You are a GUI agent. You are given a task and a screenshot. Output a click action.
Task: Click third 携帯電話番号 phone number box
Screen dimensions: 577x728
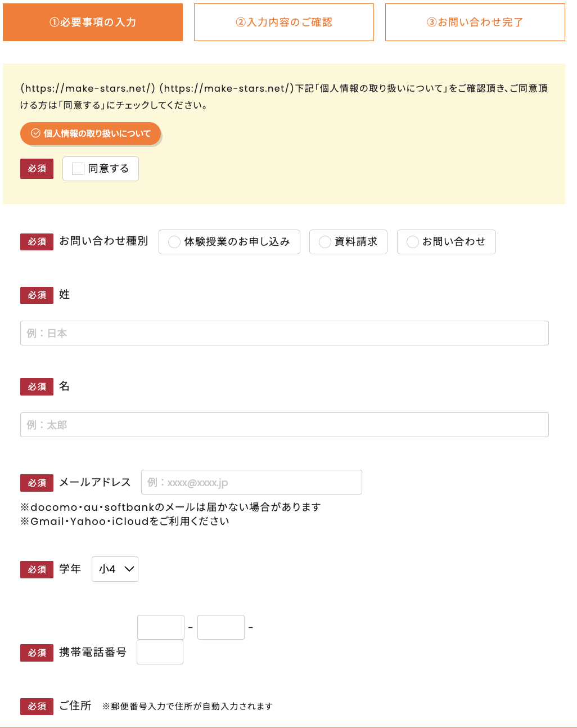[160, 652]
